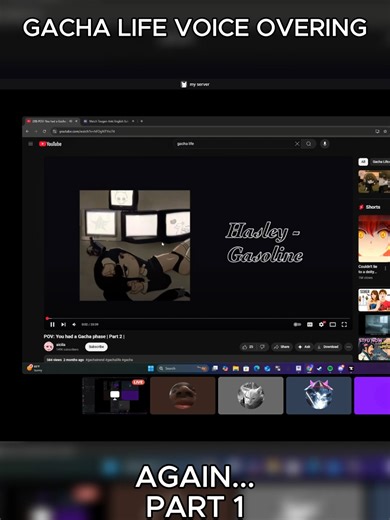
Task: Open the three-dot more actions menu
Action: pyautogui.click(x=348, y=347)
